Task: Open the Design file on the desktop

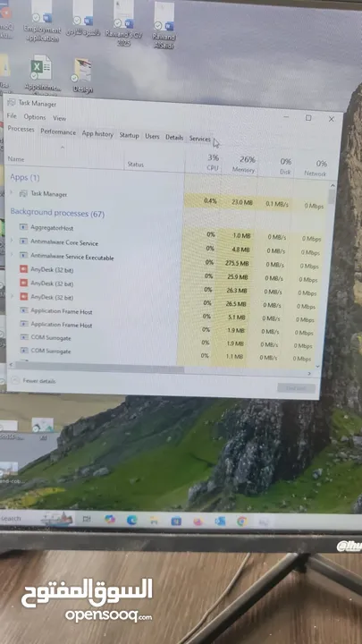Action: click(82, 75)
